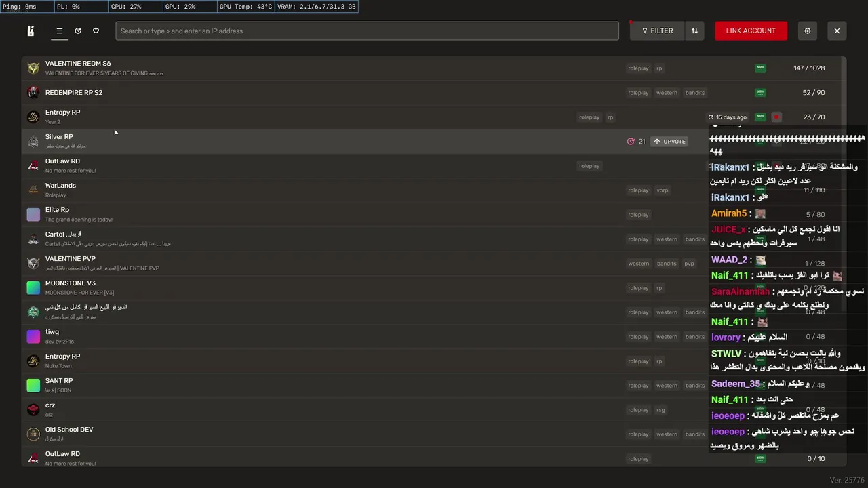Click the Silver RP server icon
Screen dimensions: 868x488
pos(33,141)
